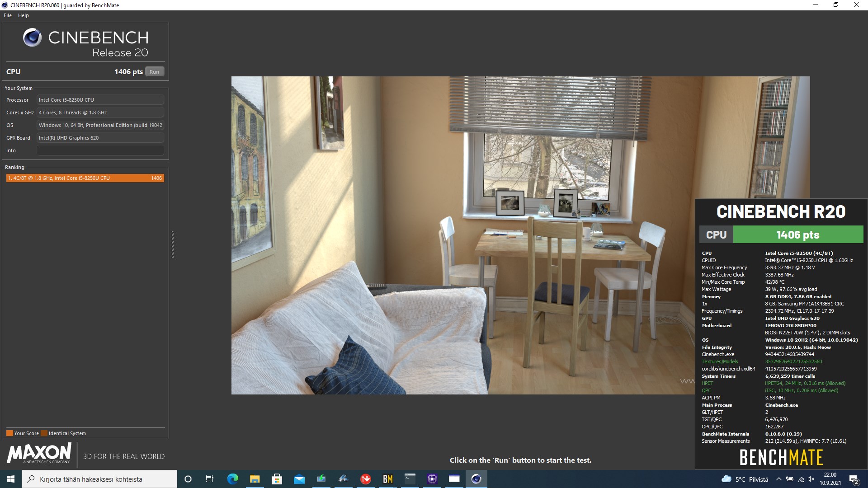Open Microsoft Store from the taskbar
The width and height of the screenshot is (868, 488).
pos(277,479)
